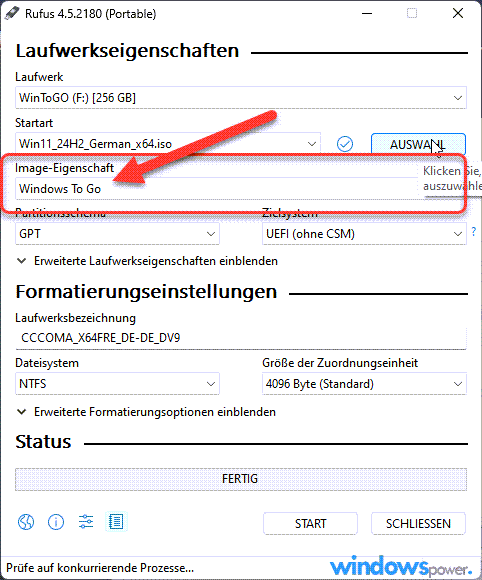Open the Dateisystem NTFS dropdown
Viewport: 482px width, 580px height.
pos(117,384)
